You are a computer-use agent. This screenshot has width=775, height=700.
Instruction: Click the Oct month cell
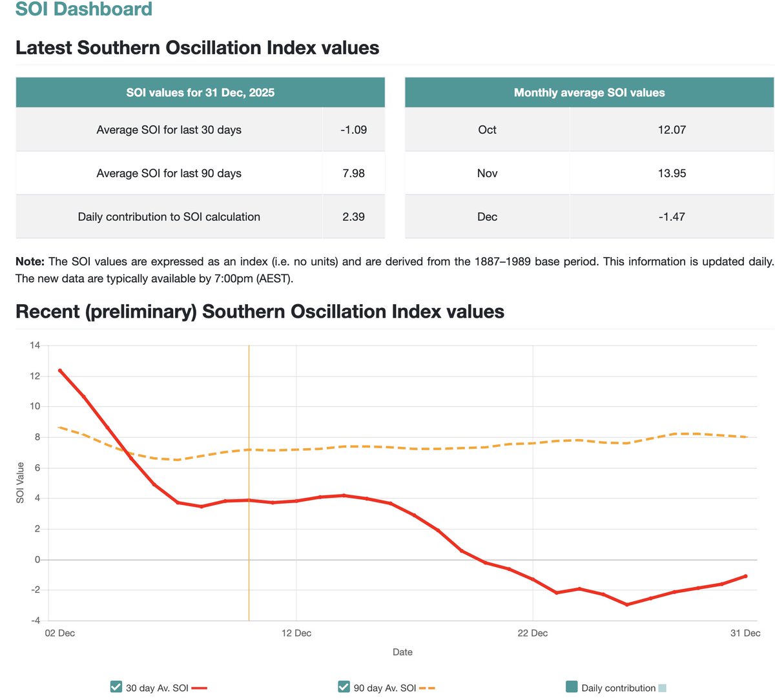pyautogui.click(x=488, y=130)
